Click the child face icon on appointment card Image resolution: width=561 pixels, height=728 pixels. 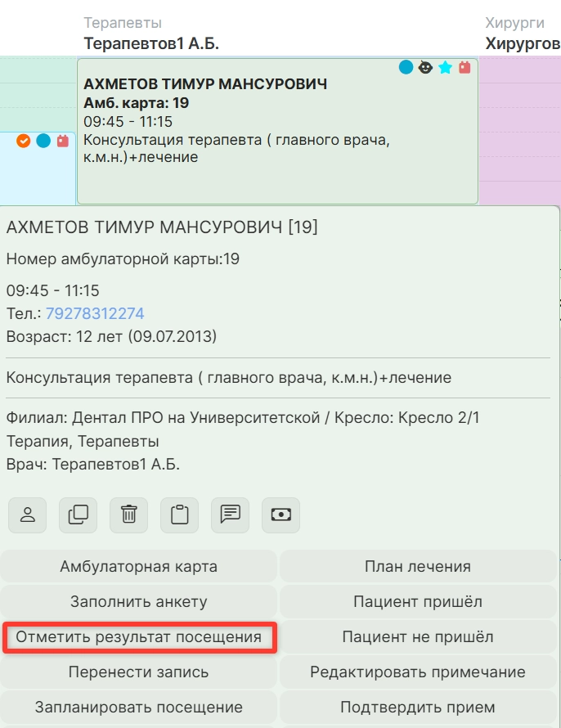[x=425, y=67]
